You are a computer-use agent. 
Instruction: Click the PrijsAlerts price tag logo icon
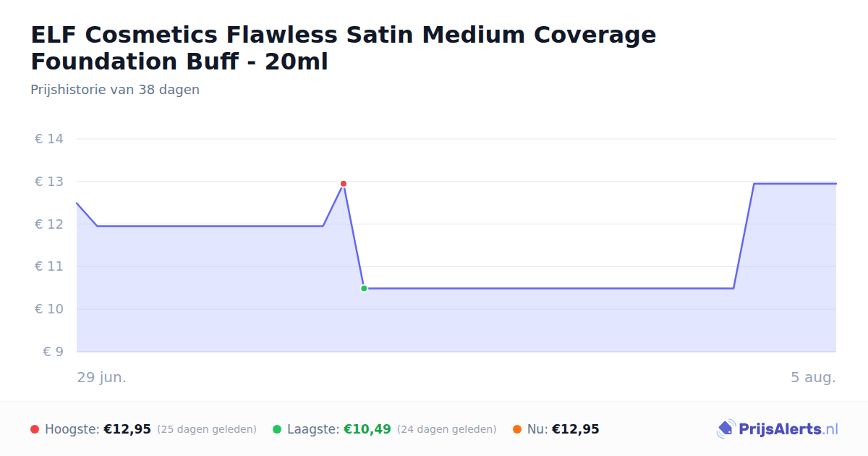(x=726, y=429)
